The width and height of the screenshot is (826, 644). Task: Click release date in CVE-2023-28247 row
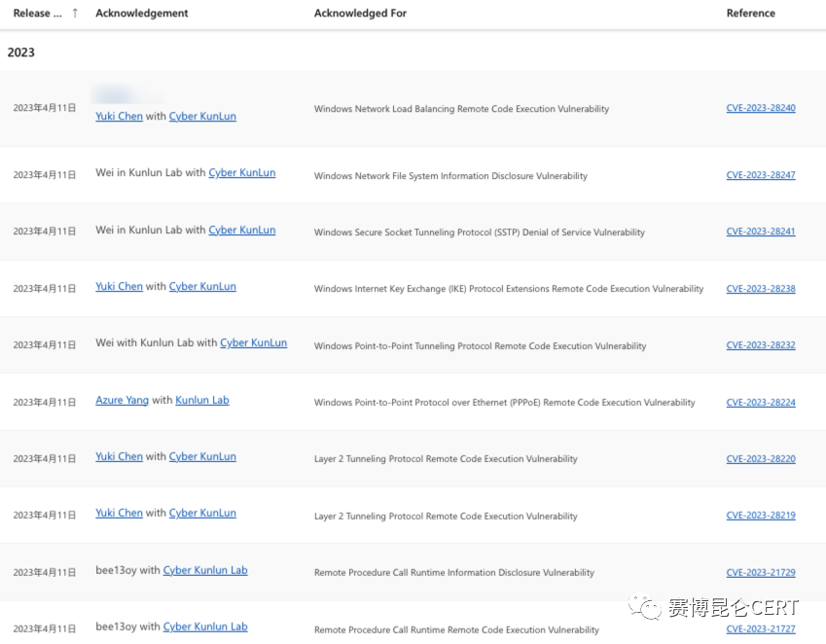tap(45, 175)
